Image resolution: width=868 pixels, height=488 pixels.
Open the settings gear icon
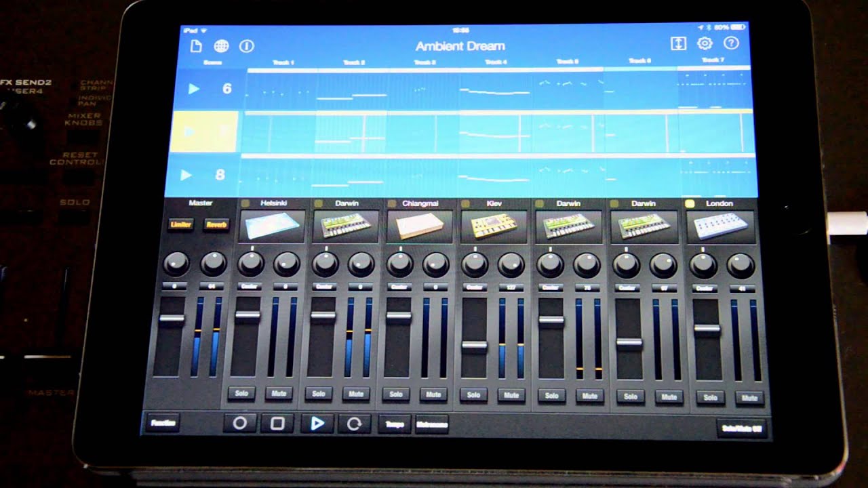coord(705,43)
